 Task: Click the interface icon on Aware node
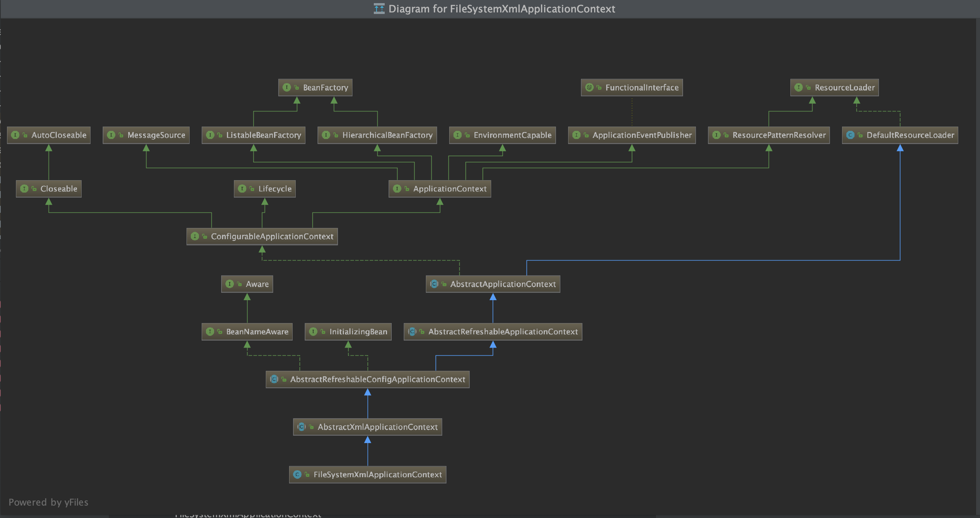click(230, 284)
